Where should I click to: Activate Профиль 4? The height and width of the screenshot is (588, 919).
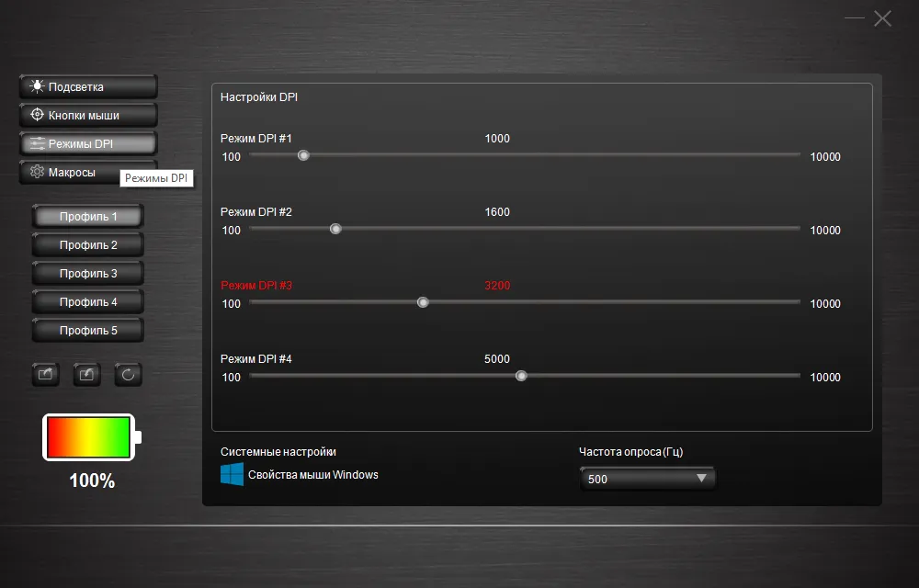pos(88,301)
